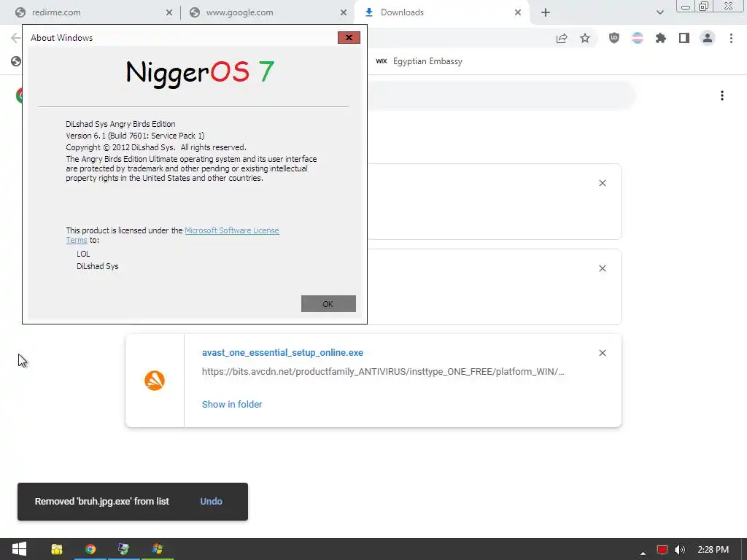Show hidden system tray icons
The width and height of the screenshot is (747, 560).
point(643,553)
